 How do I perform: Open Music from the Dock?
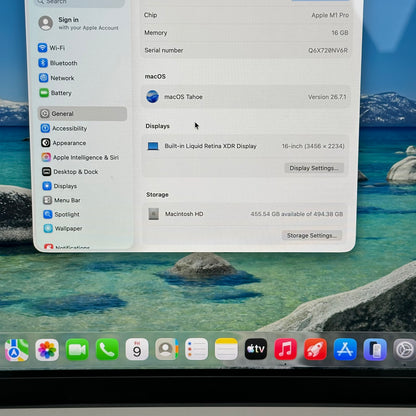(x=285, y=349)
